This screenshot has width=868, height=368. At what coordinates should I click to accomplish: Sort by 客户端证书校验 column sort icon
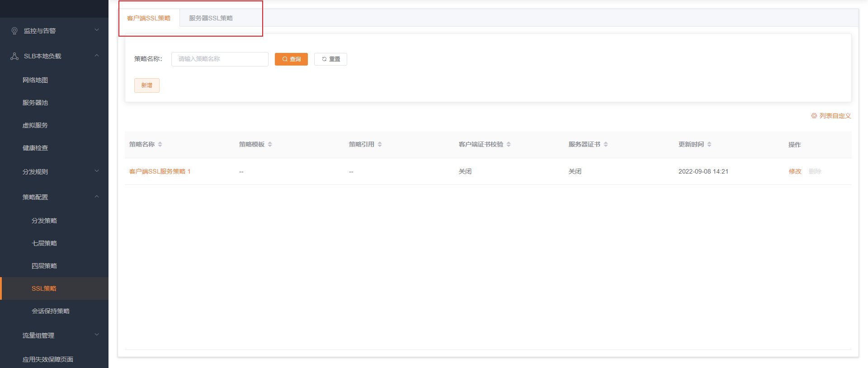coord(509,144)
